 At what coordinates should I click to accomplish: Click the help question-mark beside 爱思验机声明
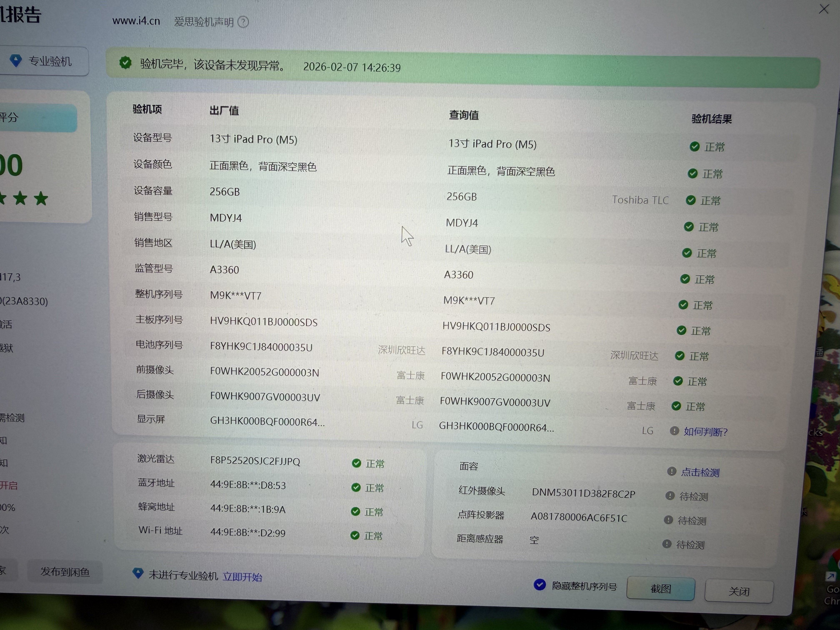(243, 22)
